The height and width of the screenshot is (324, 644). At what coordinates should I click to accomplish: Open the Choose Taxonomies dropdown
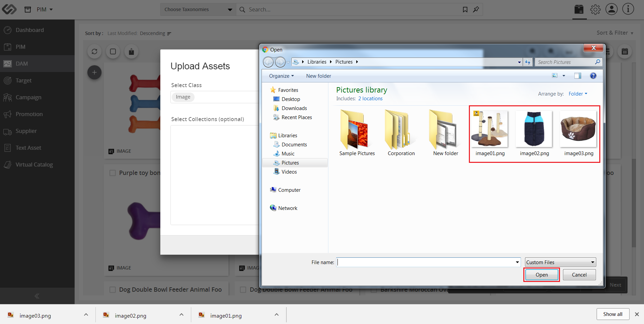point(198,9)
